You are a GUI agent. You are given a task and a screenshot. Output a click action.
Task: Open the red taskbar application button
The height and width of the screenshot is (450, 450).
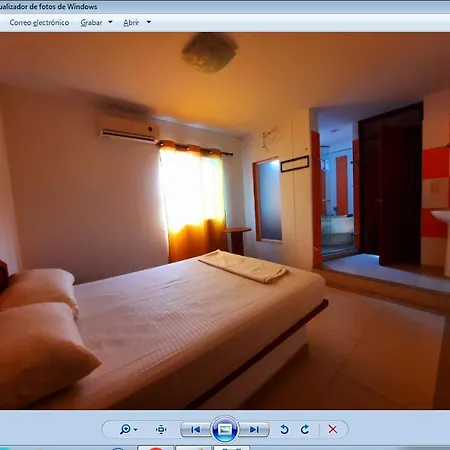(155, 448)
